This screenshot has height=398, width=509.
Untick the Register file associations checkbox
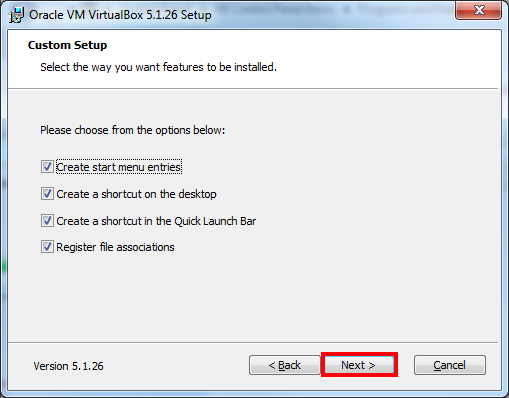(x=47, y=247)
